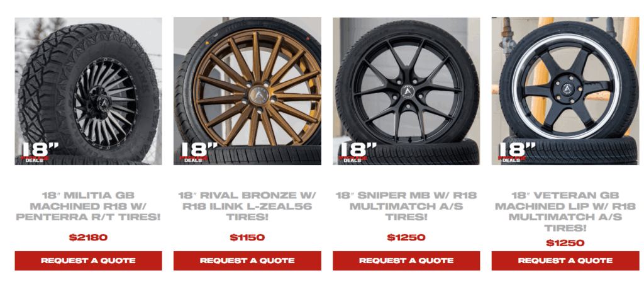Request a quote for the $1150 Rival Bronze package
Viewport: 644px width, 282px height.
tap(247, 261)
